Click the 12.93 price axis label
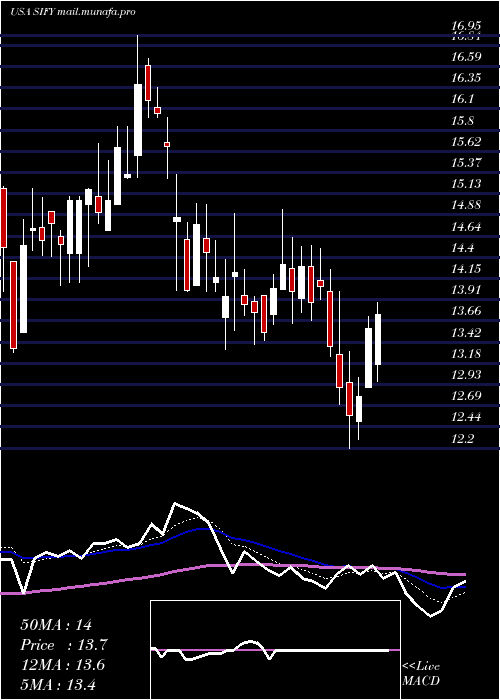500x700 pixels. tap(466, 375)
